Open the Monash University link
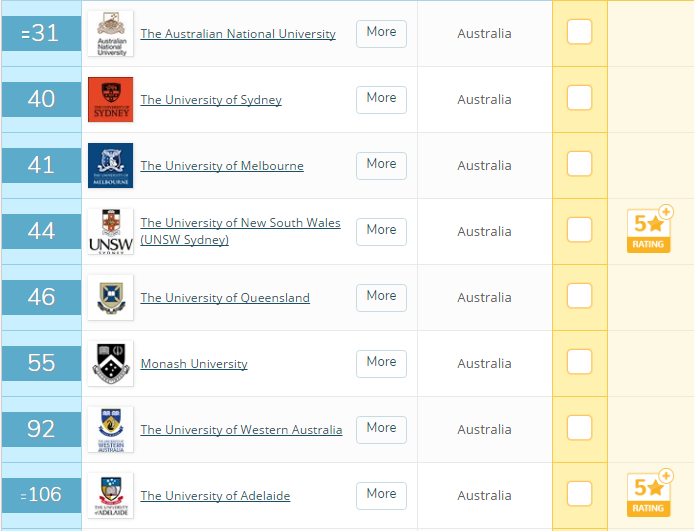695x531 pixels. click(194, 364)
